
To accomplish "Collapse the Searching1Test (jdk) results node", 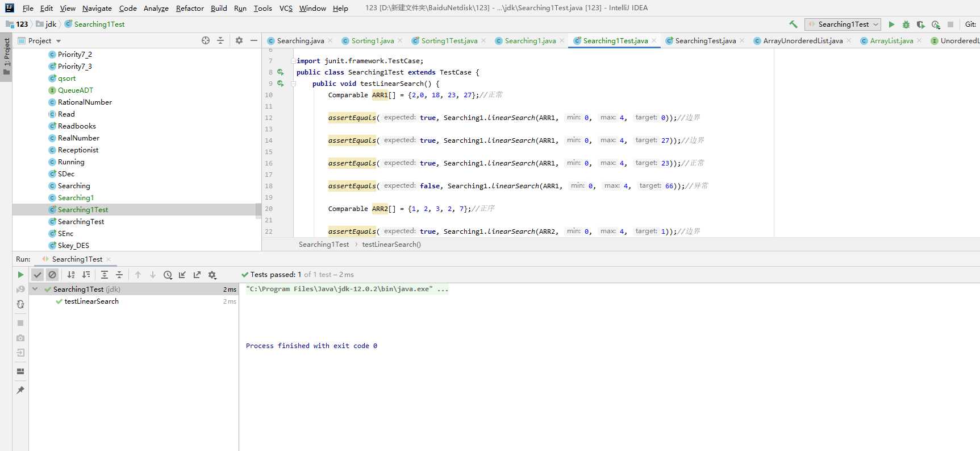I will tap(35, 289).
